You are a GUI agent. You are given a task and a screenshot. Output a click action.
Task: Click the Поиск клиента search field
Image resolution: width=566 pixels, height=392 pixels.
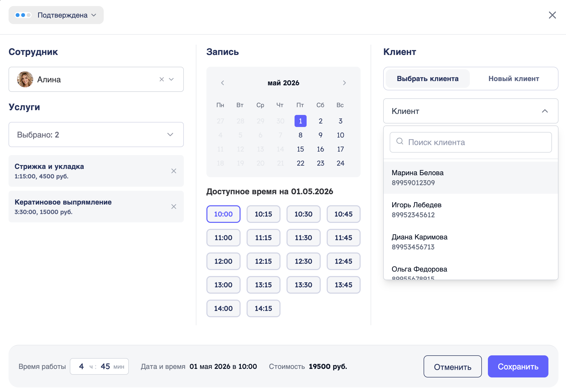471,142
